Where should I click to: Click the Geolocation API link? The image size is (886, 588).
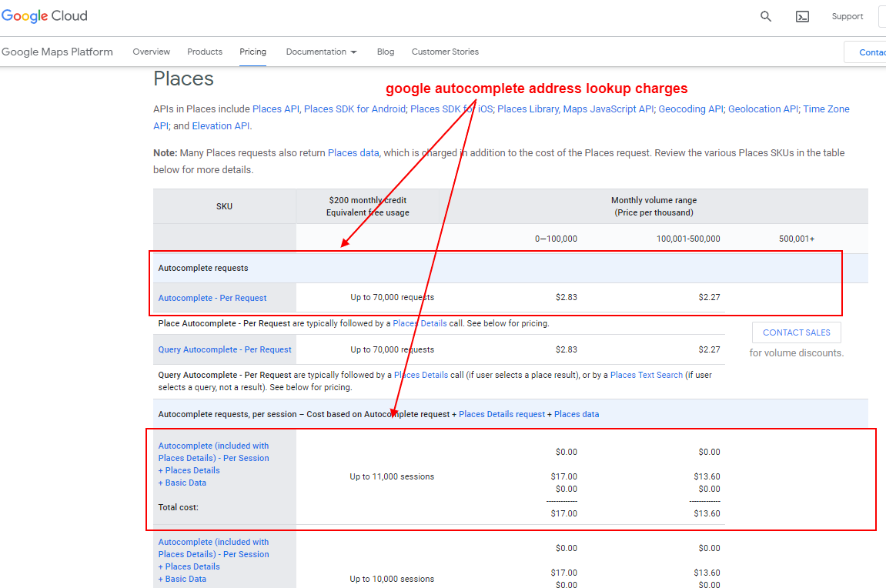pyautogui.click(x=763, y=109)
